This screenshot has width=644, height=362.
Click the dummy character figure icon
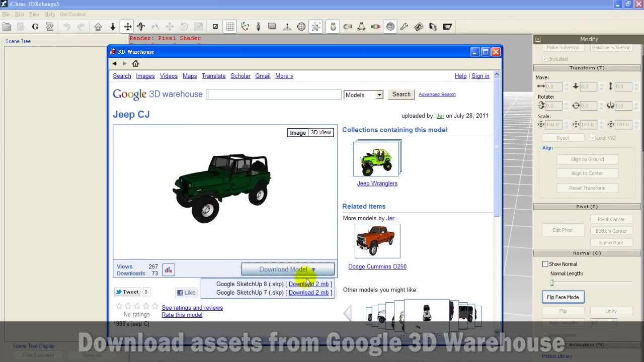coord(258,27)
